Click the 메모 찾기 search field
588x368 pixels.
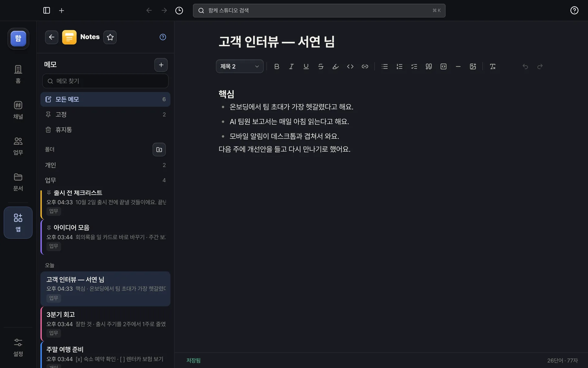coord(105,81)
